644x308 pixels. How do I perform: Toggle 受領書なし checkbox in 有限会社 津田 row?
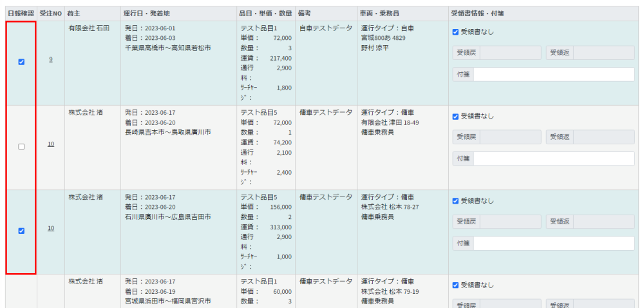point(456,116)
